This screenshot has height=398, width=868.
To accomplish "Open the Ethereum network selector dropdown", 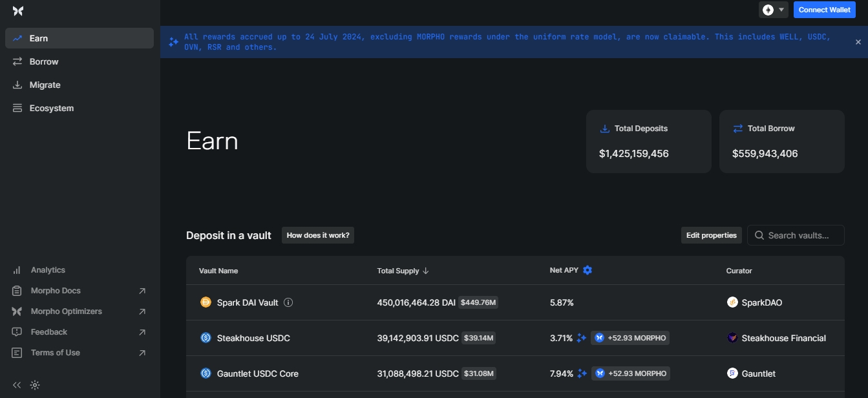I will pyautogui.click(x=774, y=10).
